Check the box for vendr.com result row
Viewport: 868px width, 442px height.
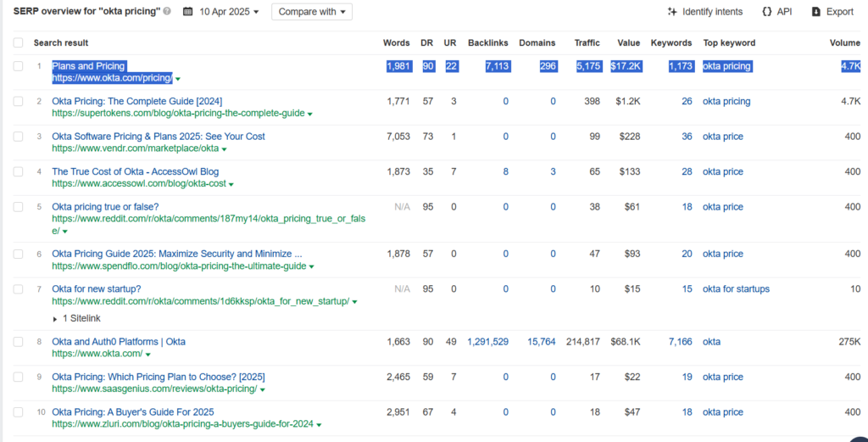tap(19, 137)
